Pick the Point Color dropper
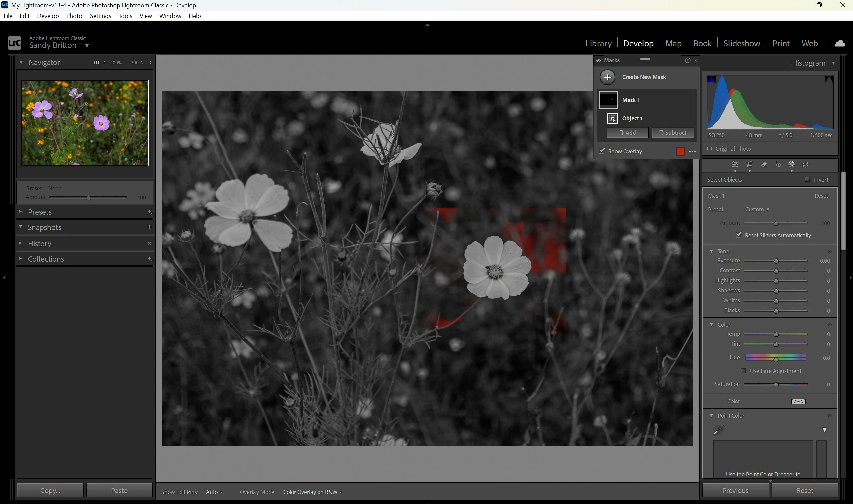The image size is (853, 504). point(718,430)
